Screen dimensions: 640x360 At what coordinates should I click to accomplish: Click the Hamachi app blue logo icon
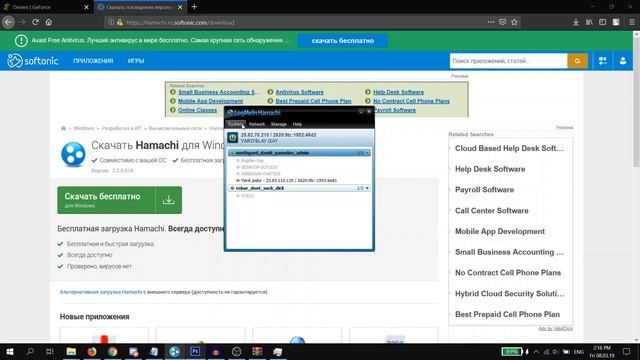[x=73, y=155]
